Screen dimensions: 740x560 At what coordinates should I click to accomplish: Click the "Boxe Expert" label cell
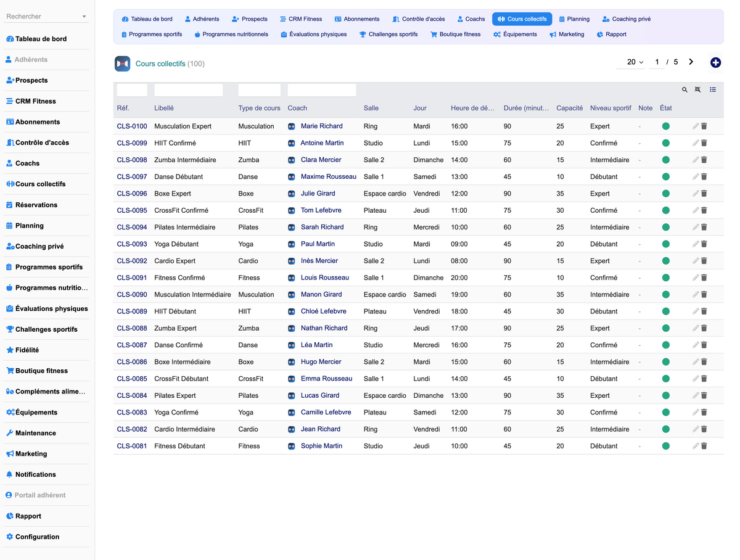(173, 194)
